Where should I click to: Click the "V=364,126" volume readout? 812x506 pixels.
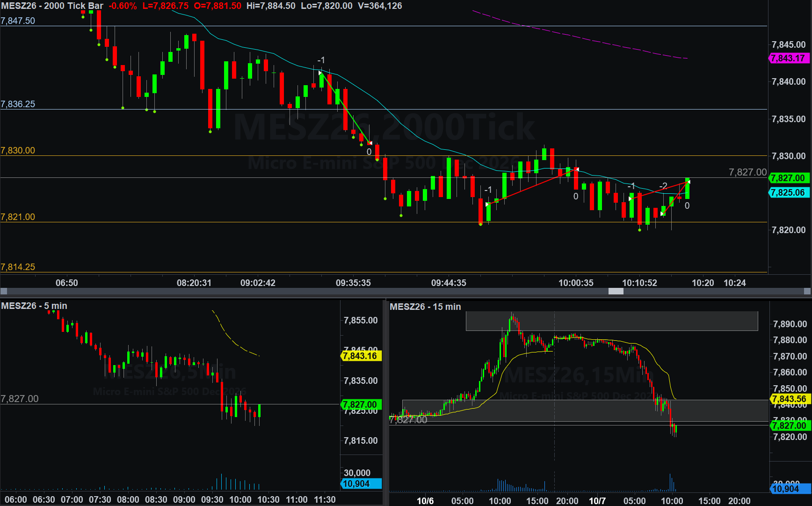coord(380,6)
